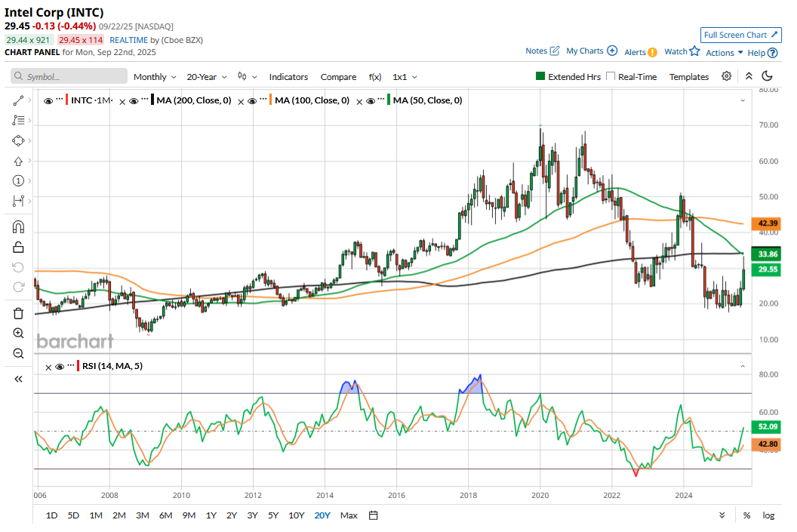This screenshot has height=532, width=797.
Task: Enable the Real-Time checkbox
Action: click(611, 77)
